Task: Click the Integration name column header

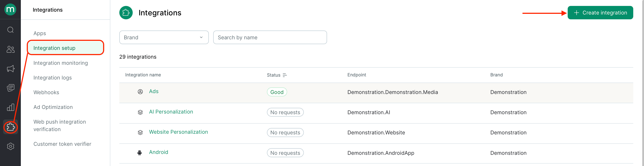Action: point(143,75)
